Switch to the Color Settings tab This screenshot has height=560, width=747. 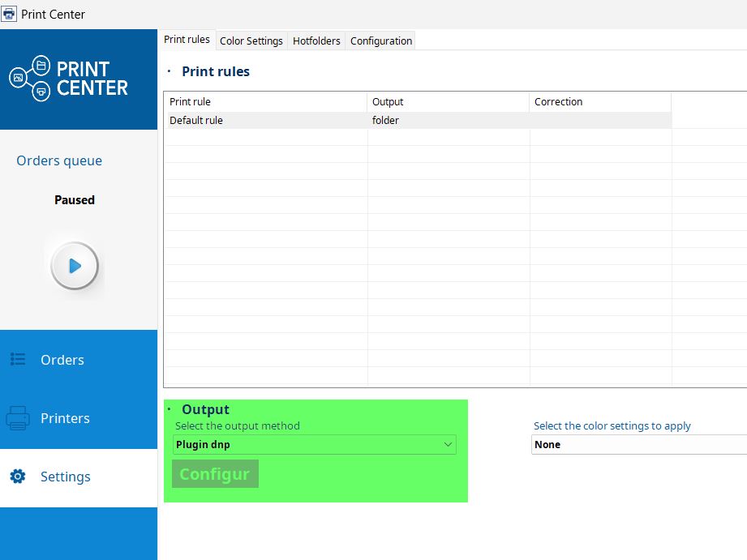(251, 41)
